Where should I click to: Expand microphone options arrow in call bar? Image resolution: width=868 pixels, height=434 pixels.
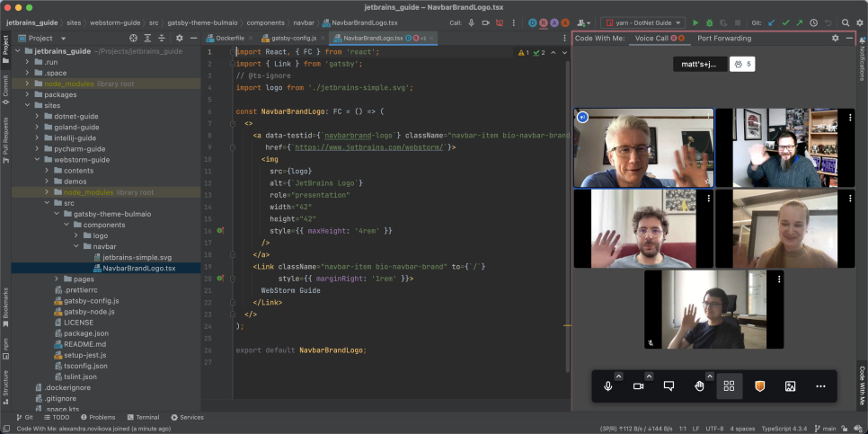[619, 376]
